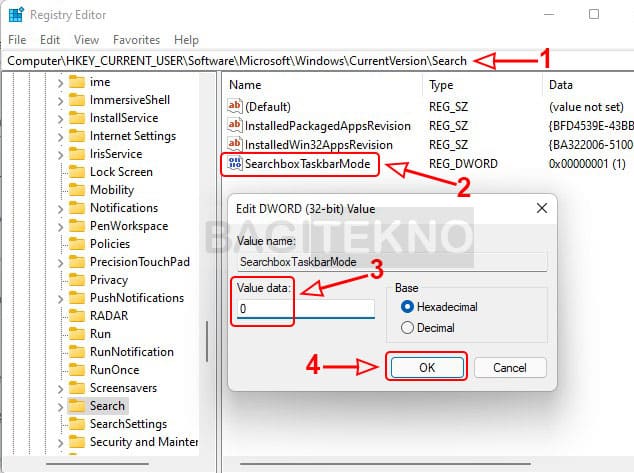Click the (Default) string value icon
634x473 pixels.
(235, 106)
